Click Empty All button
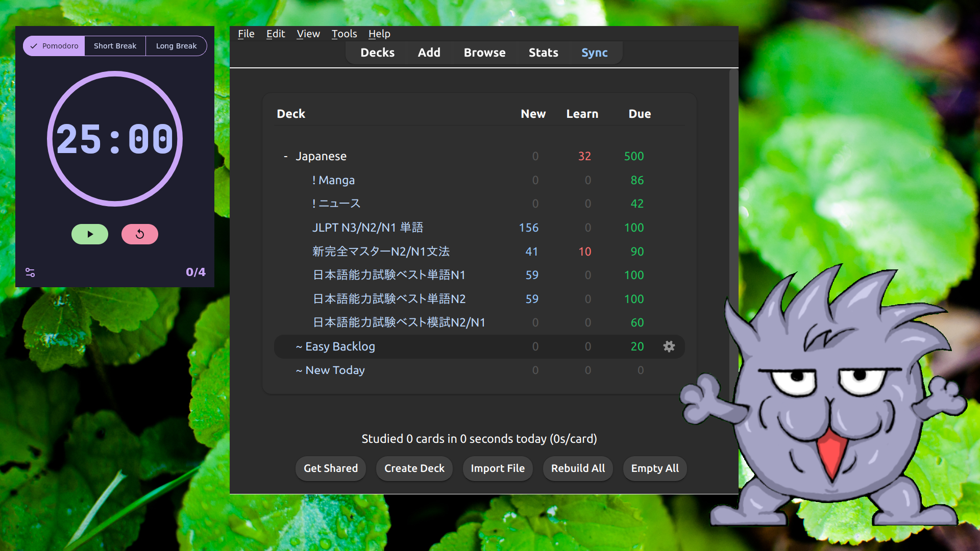Viewport: 980px width, 551px height. click(655, 468)
